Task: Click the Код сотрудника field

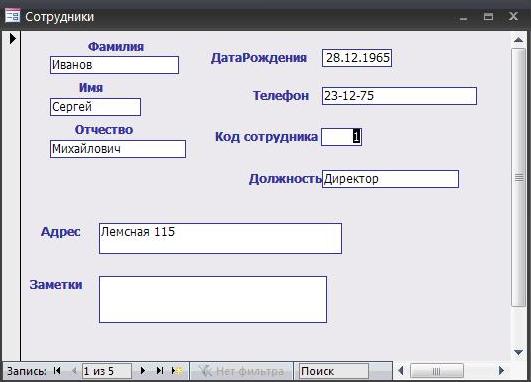Action: click(x=341, y=137)
